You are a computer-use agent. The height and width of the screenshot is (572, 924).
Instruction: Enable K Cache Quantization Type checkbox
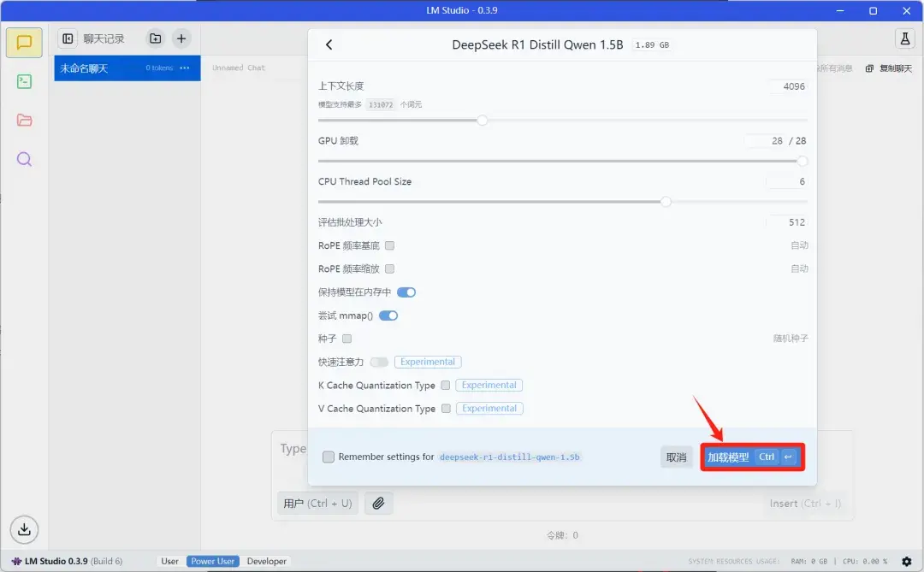point(446,386)
